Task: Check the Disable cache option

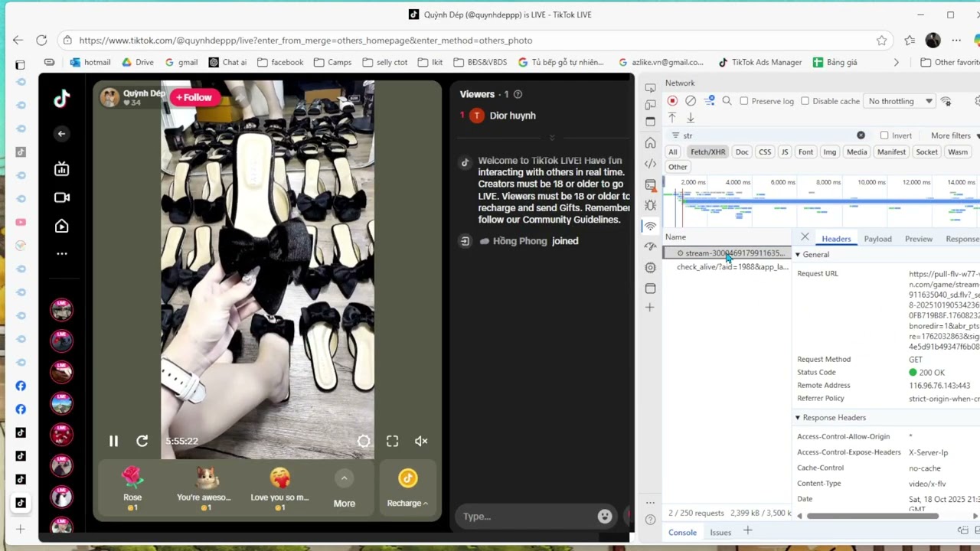Action: [805, 101]
